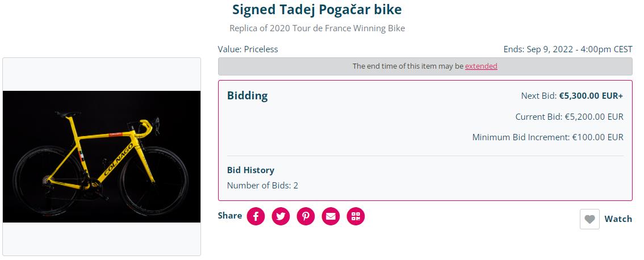Viewport: 644px width, 260px height.
Task: Click the Number of Bids: 2 text
Action: pos(262,185)
